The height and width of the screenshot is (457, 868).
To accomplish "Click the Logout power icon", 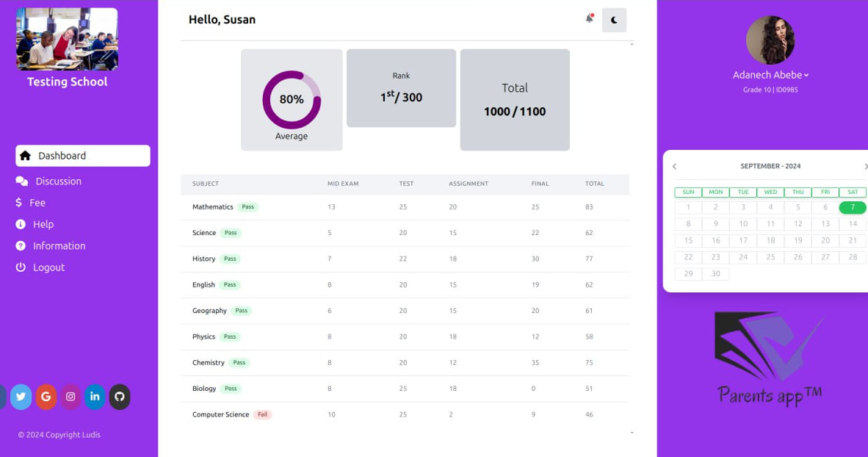I will 21,267.
